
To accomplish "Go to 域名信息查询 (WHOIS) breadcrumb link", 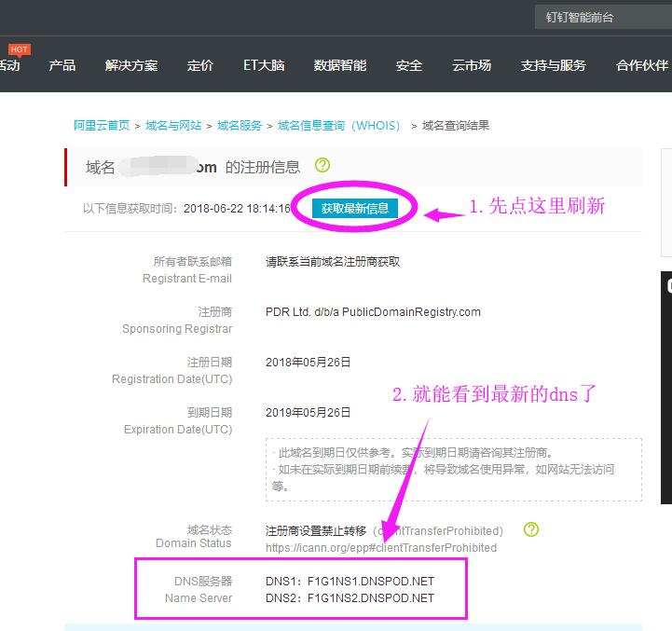I will [x=339, y=125].
